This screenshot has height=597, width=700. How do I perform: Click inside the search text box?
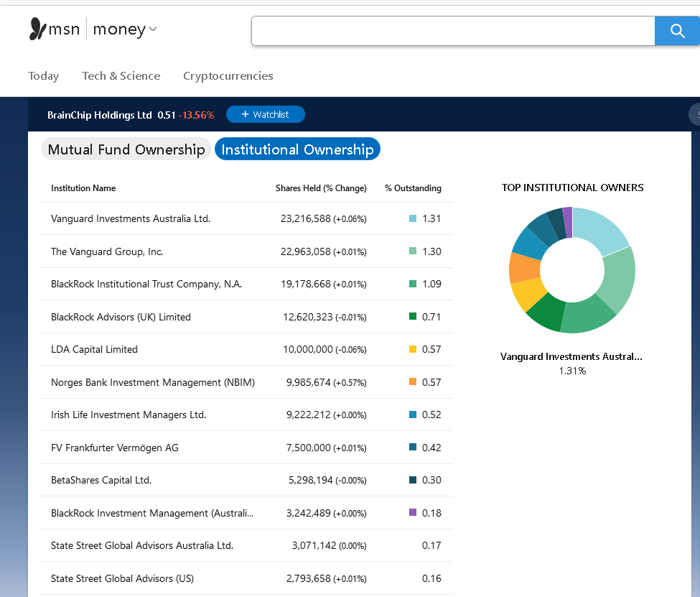pyautogui.click(x=452, y=31)
